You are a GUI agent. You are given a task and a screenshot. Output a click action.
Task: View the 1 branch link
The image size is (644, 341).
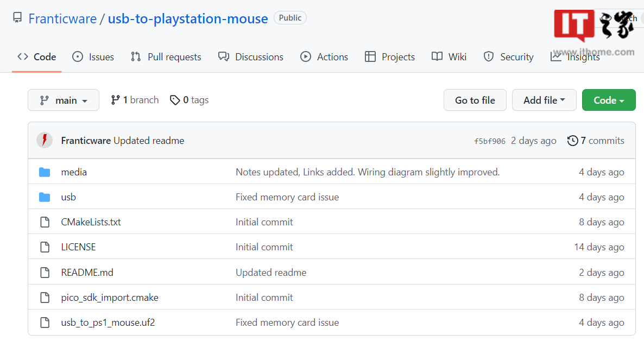[135, 100]
